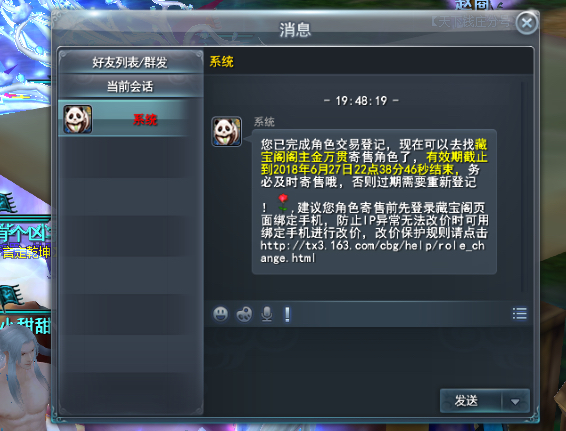The image size is (566, 431).
Task: Close the 消息 window
Action: click(527, 23)
